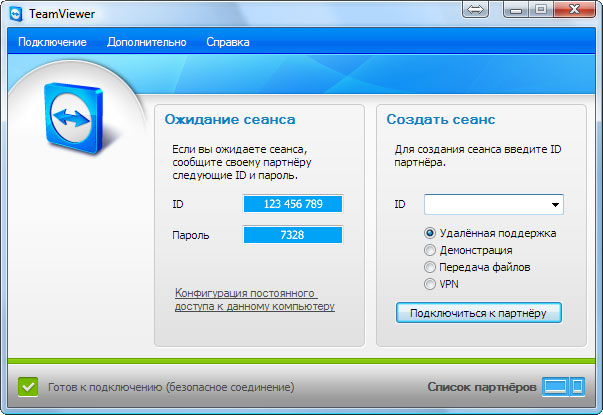Click the Подключиться к партнёру button
Viewport: 603px width, 415px height.
click(478, 313)
